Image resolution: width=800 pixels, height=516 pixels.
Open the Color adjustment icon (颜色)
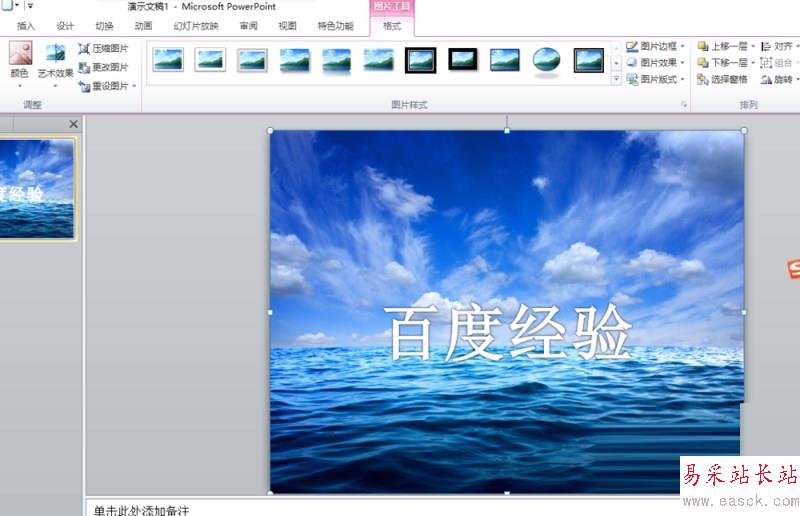20,53
